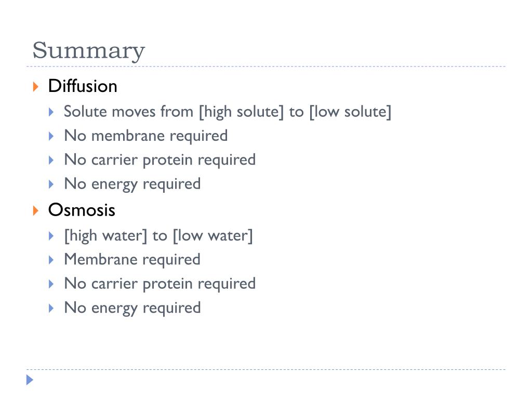532x399 pixels.
Task: Click the "Diffusion" heading text
Action: [x=83, y=86]
